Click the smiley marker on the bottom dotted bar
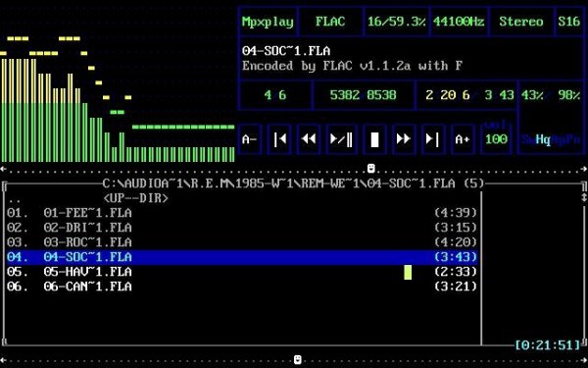The width and height of the screenshot is (588, 368). pyautogui.click(x=297, y=359)
